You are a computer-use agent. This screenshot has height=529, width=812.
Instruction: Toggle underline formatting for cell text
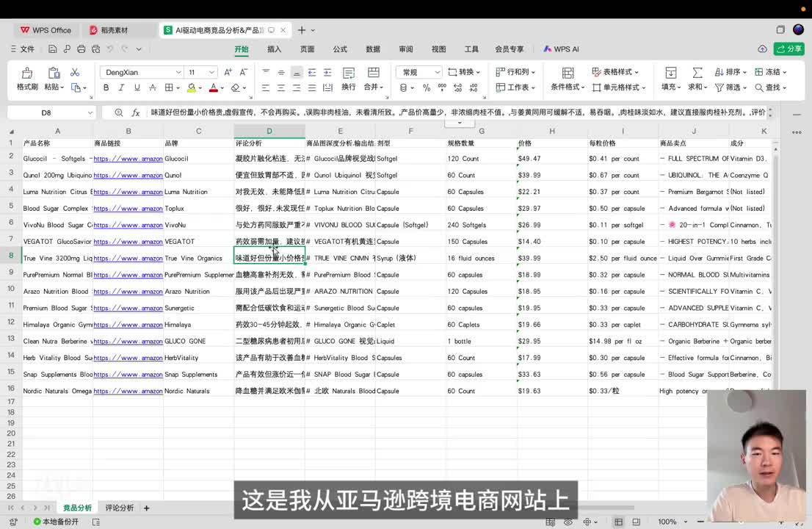138,87
